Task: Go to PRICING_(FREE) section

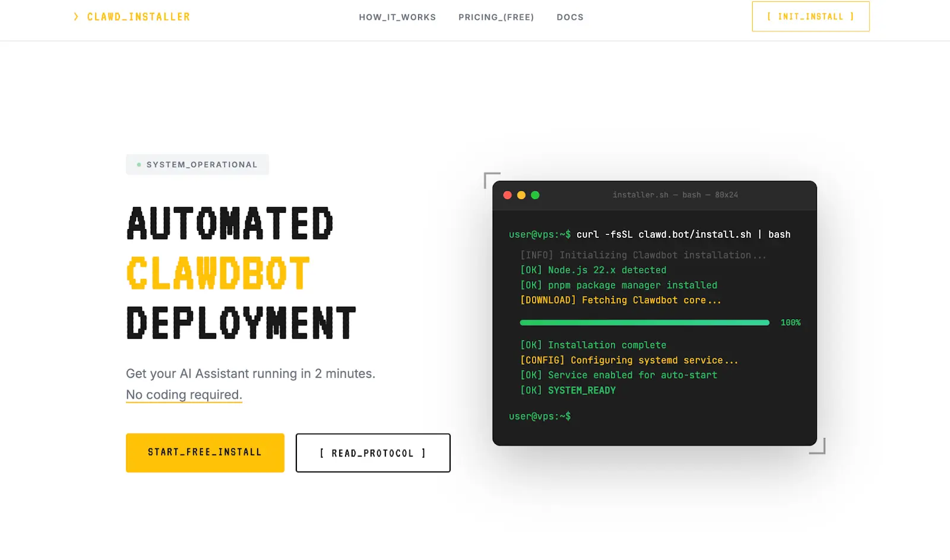Action: pyautogui.click(x=496, y=17)
